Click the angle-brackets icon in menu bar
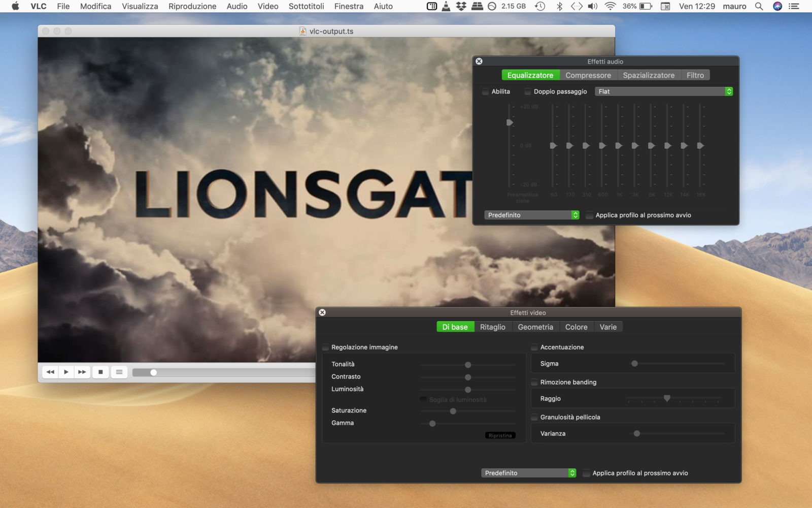The image size is (812, 508). 577,6
